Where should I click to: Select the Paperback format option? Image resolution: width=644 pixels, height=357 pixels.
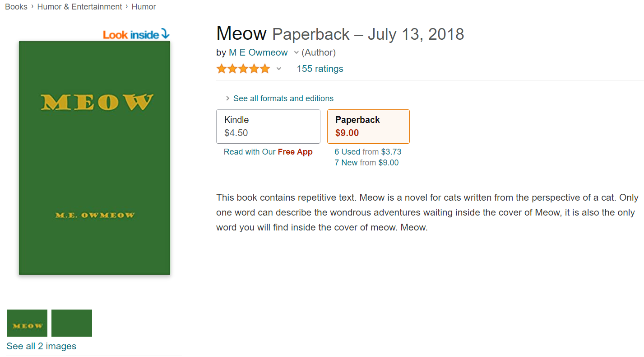click(x=368, y=126)
